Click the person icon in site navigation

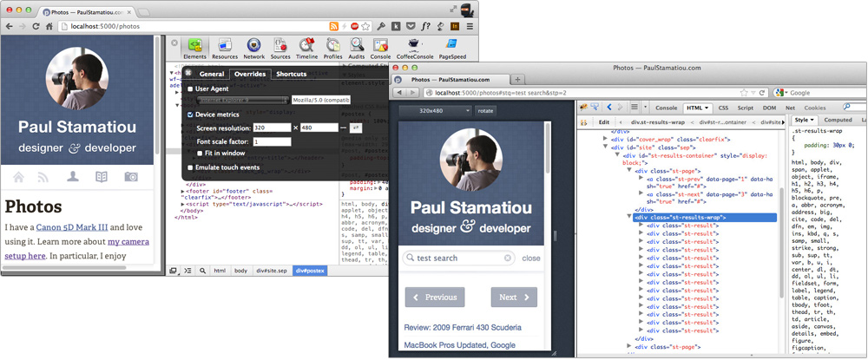coord(73,176)
